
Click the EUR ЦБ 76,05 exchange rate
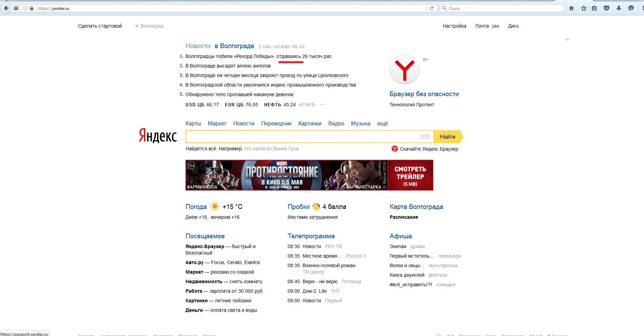(241, 105)
